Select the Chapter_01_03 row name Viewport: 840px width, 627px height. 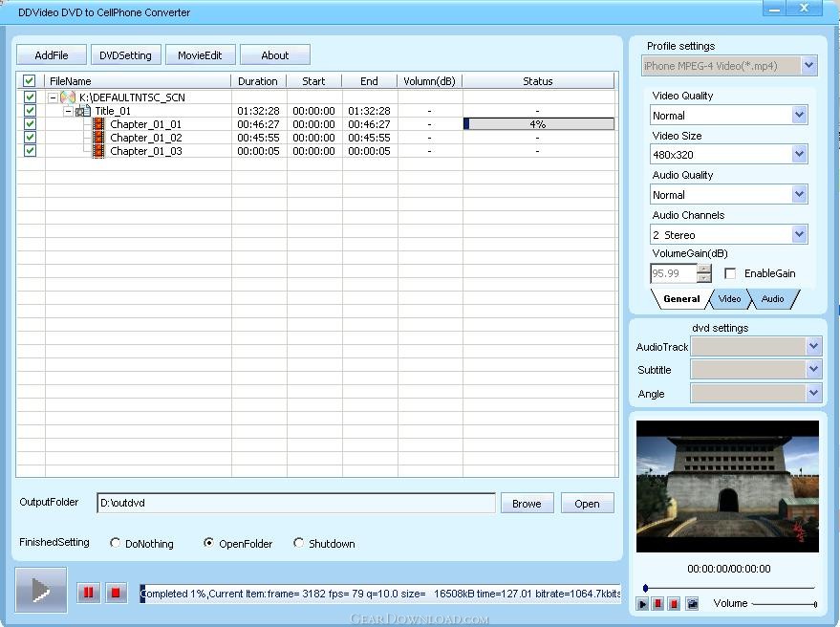pyautogui.click(x=145, y=151)
